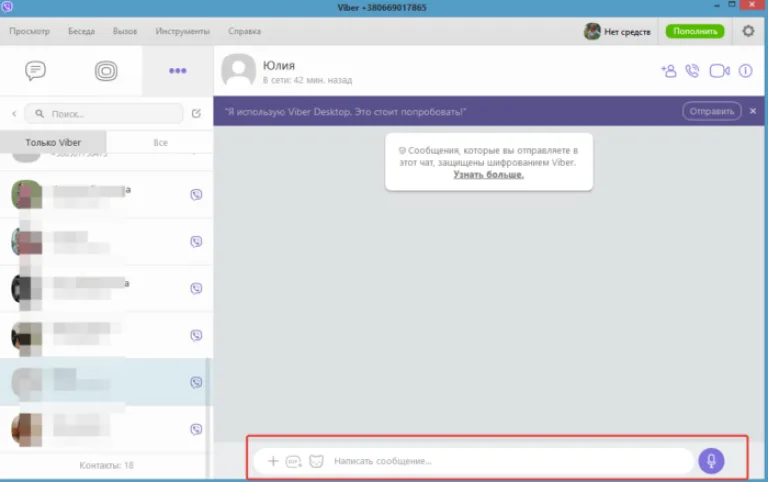Viewport: 768px width, 482px height.
Task: Open the sticker menu icon
Action: click(316, 461)
